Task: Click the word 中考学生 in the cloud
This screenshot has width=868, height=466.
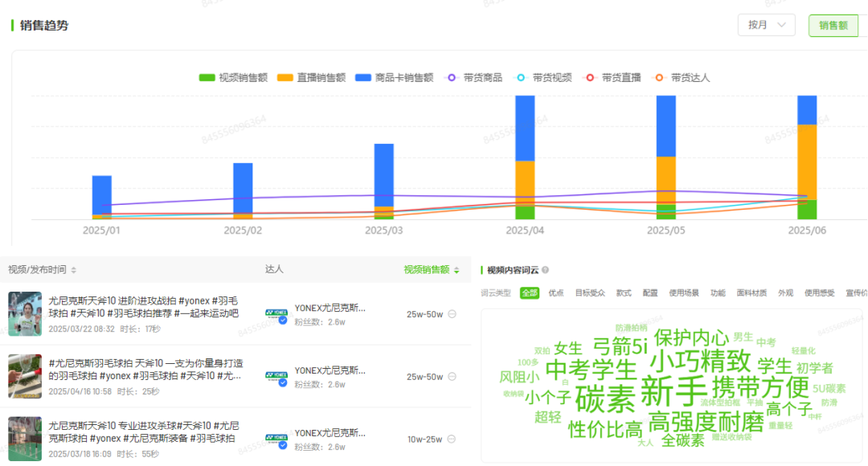Action: point(592,370)
